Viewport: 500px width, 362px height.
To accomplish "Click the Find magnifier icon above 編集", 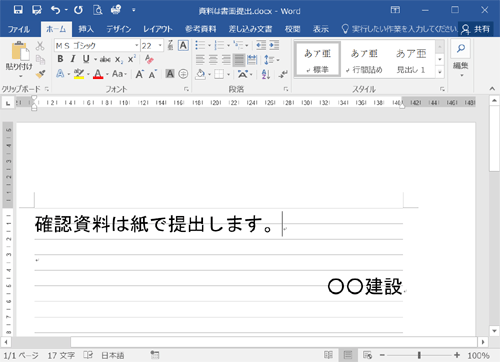I will tap(461, 49).
